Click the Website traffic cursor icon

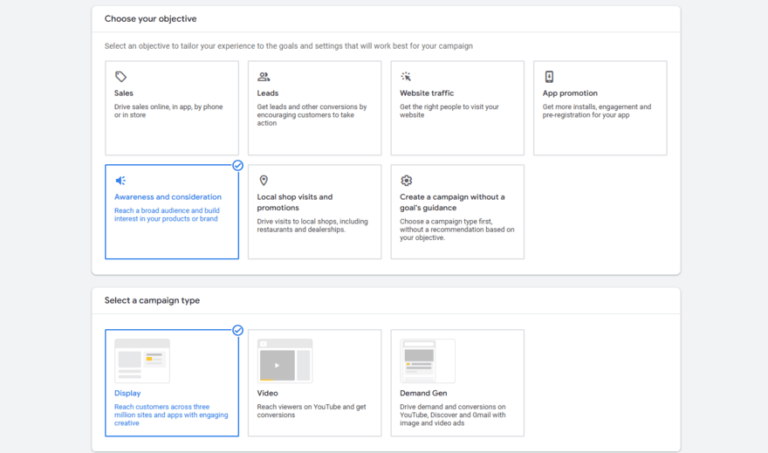[406, 76]
